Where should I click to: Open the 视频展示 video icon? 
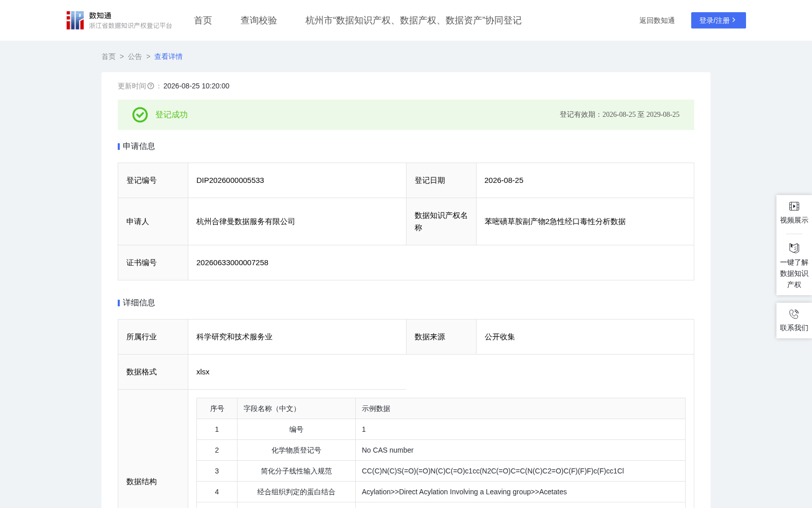(x=794, y=206)
